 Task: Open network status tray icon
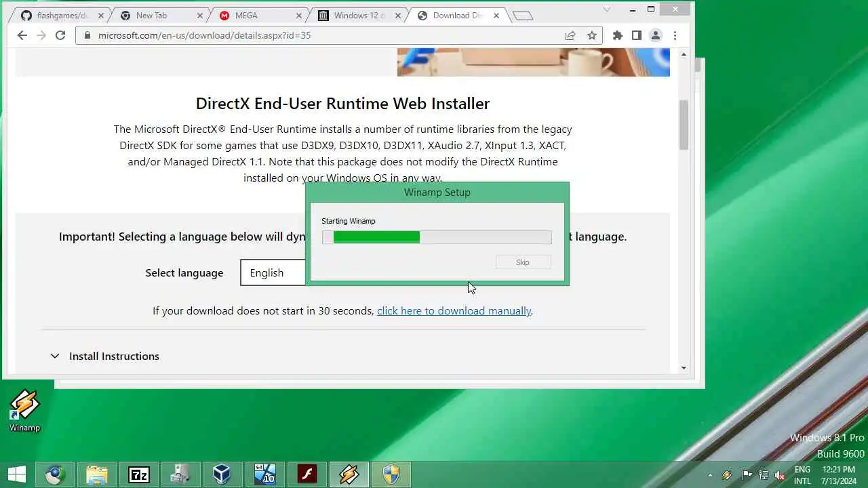[763, 475]
